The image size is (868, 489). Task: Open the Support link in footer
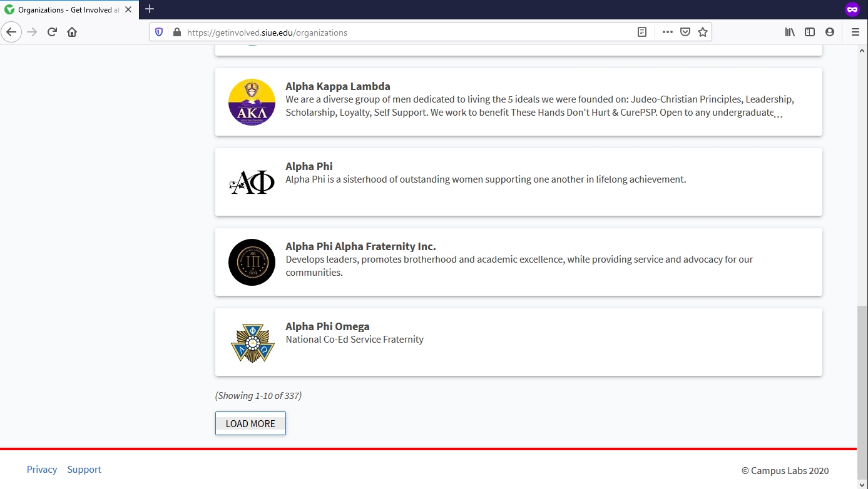pos(84,470)
